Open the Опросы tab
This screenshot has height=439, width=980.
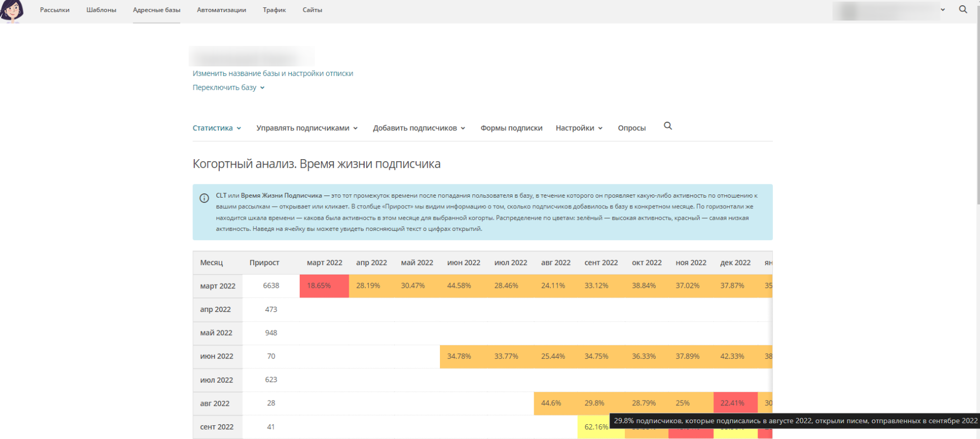[x=631, y=128]
